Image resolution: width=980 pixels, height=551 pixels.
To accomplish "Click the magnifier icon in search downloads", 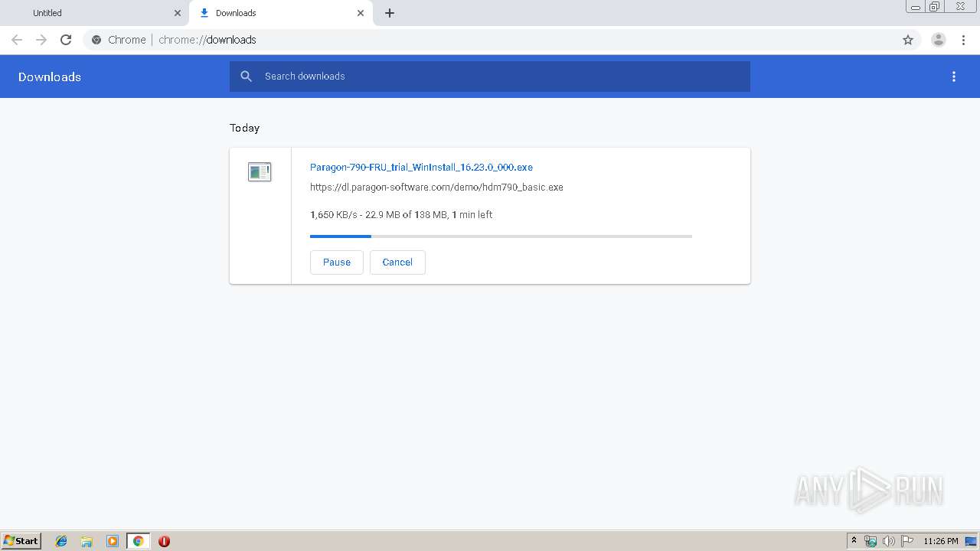I will click(246, 77).
